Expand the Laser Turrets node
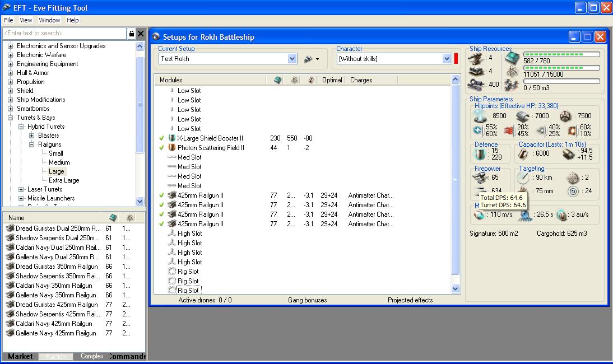Viewport: 613px width, 364px height. pos(21,189)
